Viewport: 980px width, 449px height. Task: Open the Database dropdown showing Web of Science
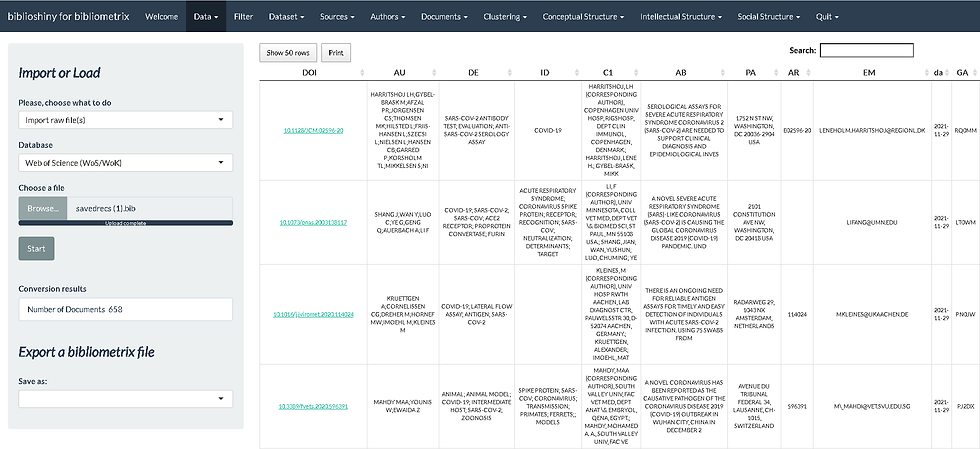tap(126, 163)
